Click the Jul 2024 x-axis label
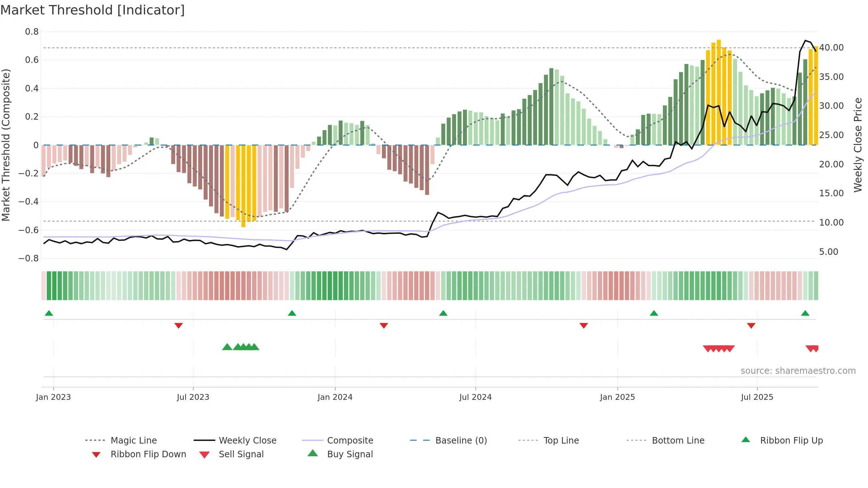Image resolution: width=868 pixels, height=488 pixels. pyautogui.click(x=476, y=397)
